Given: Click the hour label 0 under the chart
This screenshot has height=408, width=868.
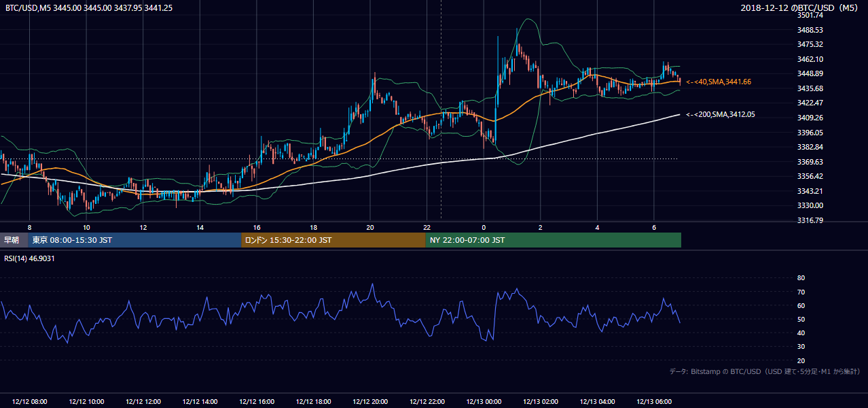Looking at the screenshot, I should pyautogui.click(x=484, y=227).
